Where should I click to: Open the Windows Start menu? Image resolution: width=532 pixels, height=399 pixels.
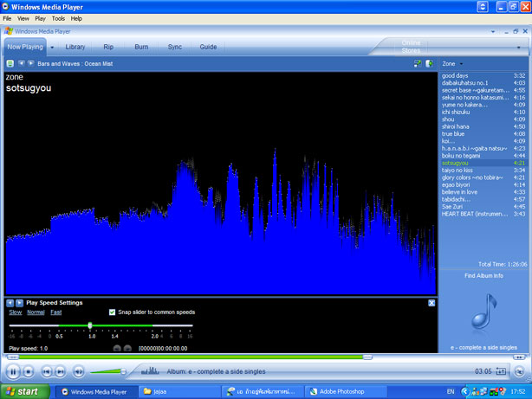[x=24, y=391]
